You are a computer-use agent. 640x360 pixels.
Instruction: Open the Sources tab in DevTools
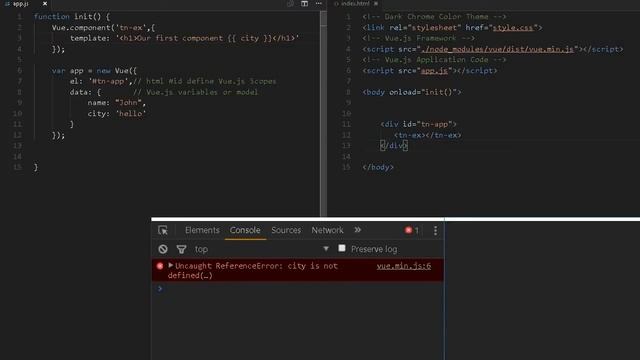pos(286,230)
